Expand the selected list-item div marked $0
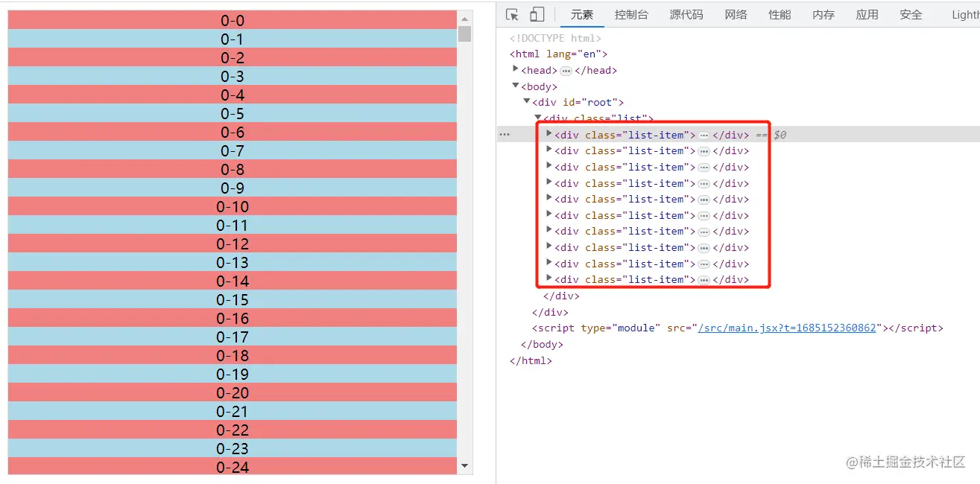The height and width of the screenshot is (484, 980). pos(549,134)
